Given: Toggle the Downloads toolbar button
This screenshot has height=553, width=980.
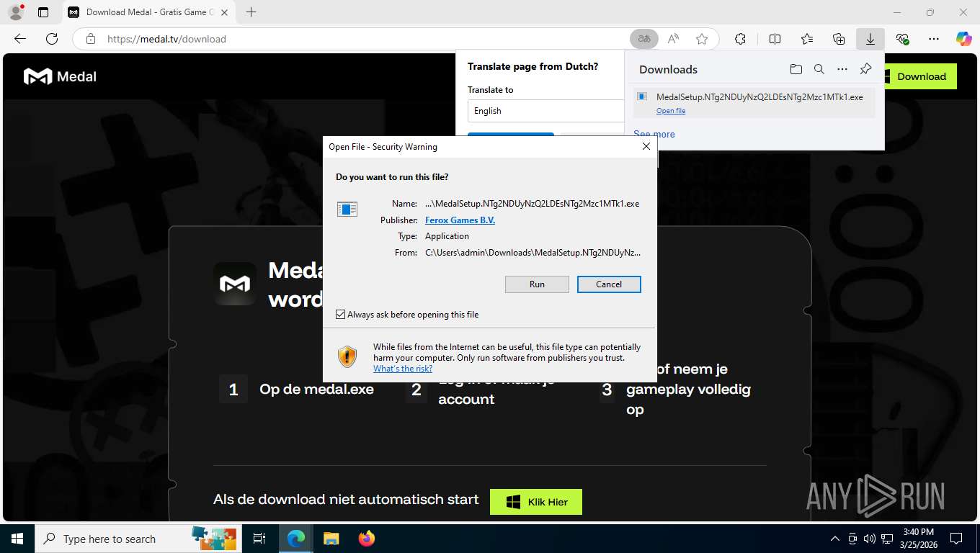Looking at the screenshot, I should (870, 39).
